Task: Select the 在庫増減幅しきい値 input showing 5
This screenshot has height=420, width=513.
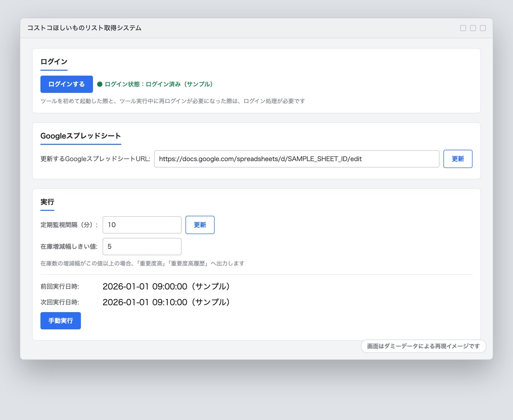Action: point(142,247)
